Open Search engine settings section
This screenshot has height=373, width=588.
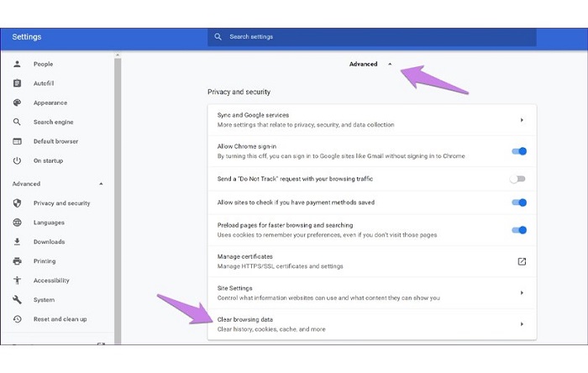click(x=53, y=122)
